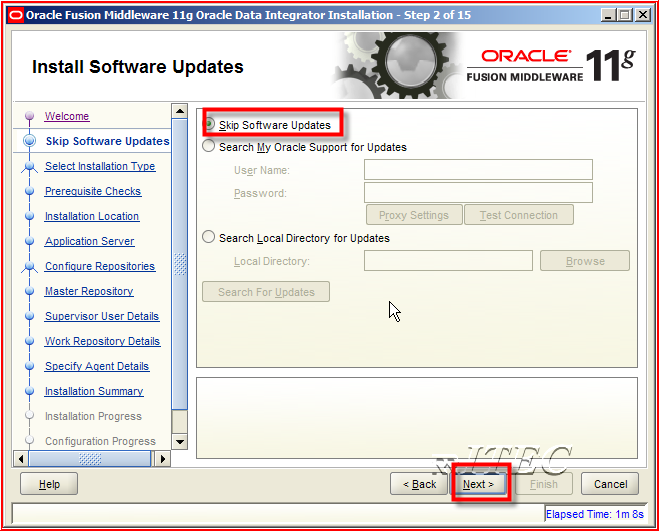This screenshot has height=531, width=659.
Task: Click the Application Server step bullet
Action: click(29, 241)
